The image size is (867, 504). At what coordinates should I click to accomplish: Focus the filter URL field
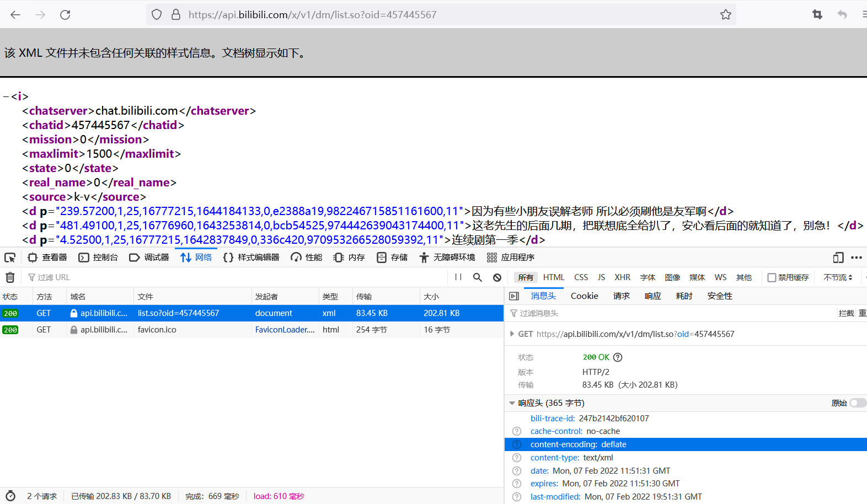click(237, 277)
